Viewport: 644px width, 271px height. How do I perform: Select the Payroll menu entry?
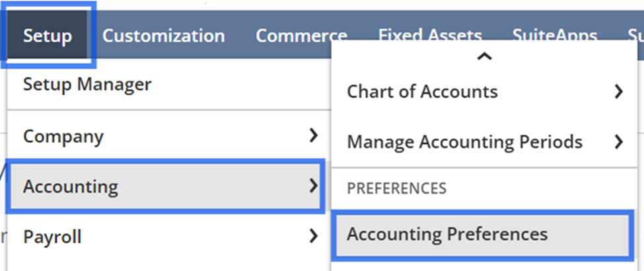(52, 237)
